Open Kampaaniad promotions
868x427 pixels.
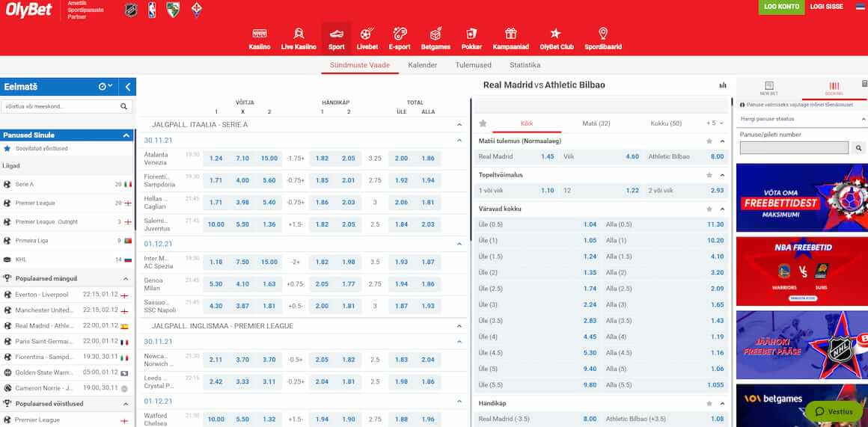(x=510, y=39)
